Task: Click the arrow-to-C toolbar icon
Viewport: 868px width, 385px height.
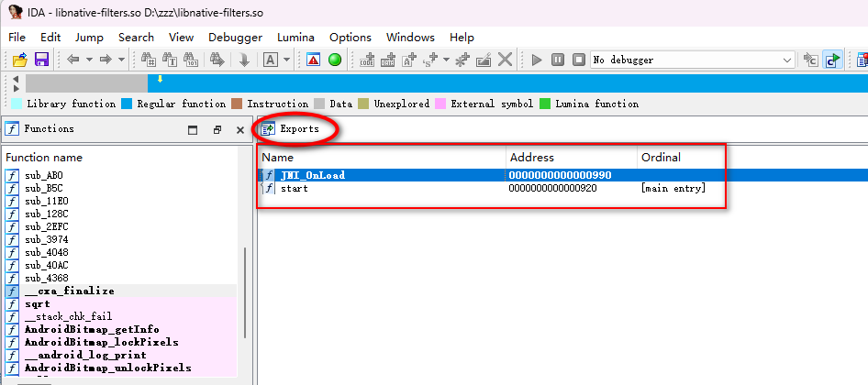Action: pyautogui.click(x=810, y=60)
